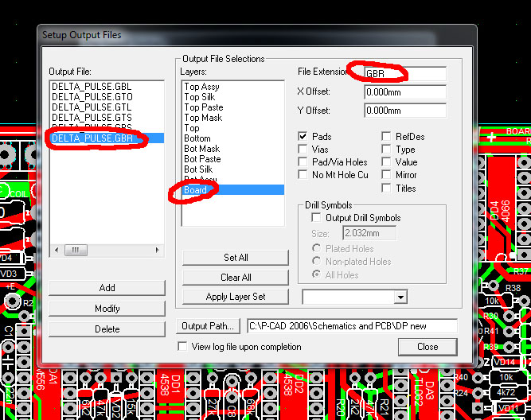The image size is (531, 420).
Task: Enable the RefDes checkbox
Action: tap(386, 136)
